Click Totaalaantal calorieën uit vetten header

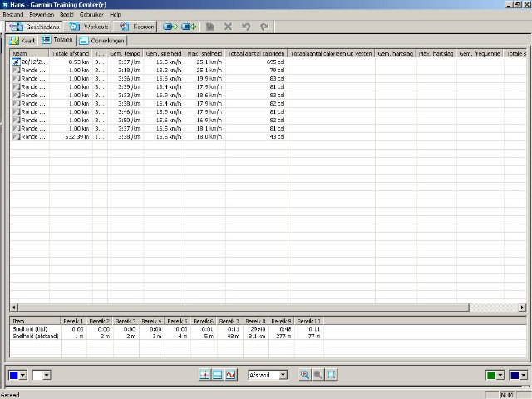pyautogui.click(x=331, y=53)
